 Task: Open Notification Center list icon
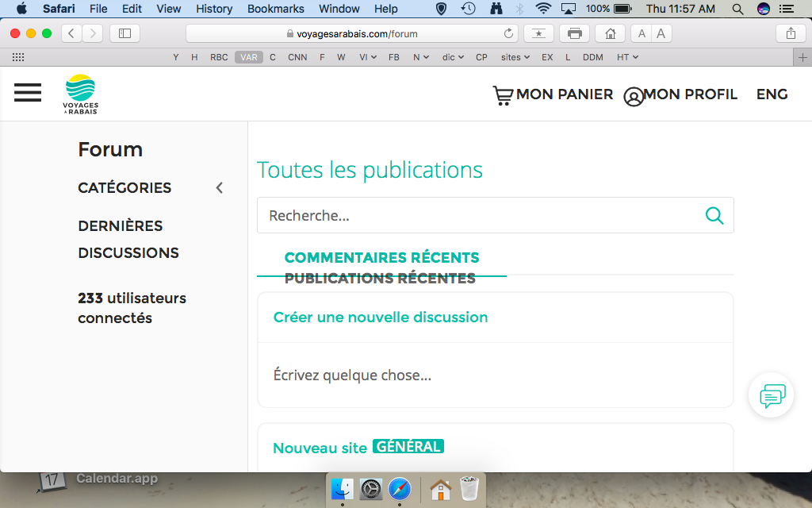pos(787,9)
